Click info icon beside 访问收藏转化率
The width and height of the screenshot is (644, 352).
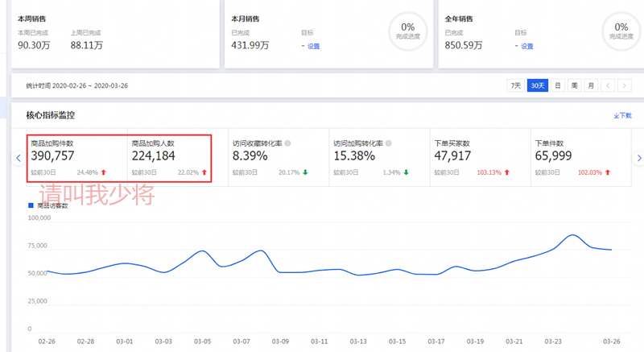pos(287,143)
